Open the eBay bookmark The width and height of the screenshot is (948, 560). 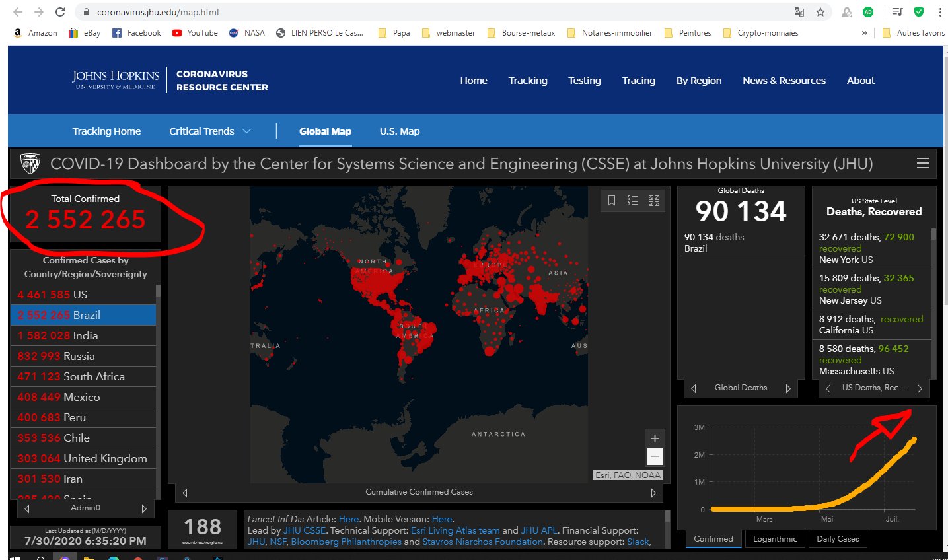coord(85,33)
